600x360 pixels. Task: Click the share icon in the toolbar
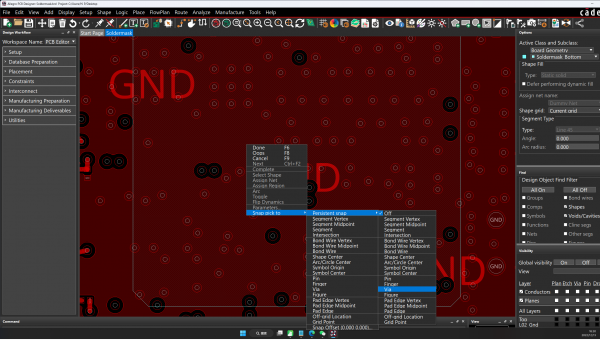pyautogui.click(x=579, y=23)
